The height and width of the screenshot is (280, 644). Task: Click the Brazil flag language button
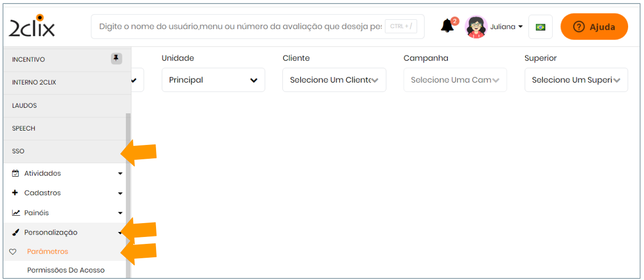coord(540,27)
